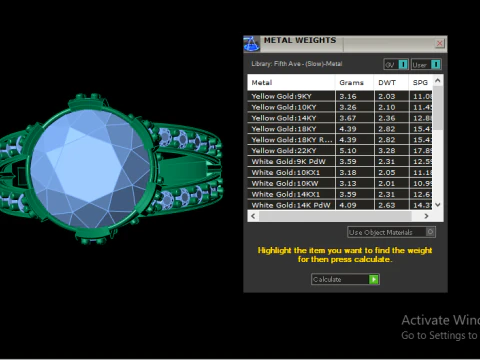The width and height of the screenshot is (480, 360).
Task: Click the Grams column header
Action: (354, 82)
